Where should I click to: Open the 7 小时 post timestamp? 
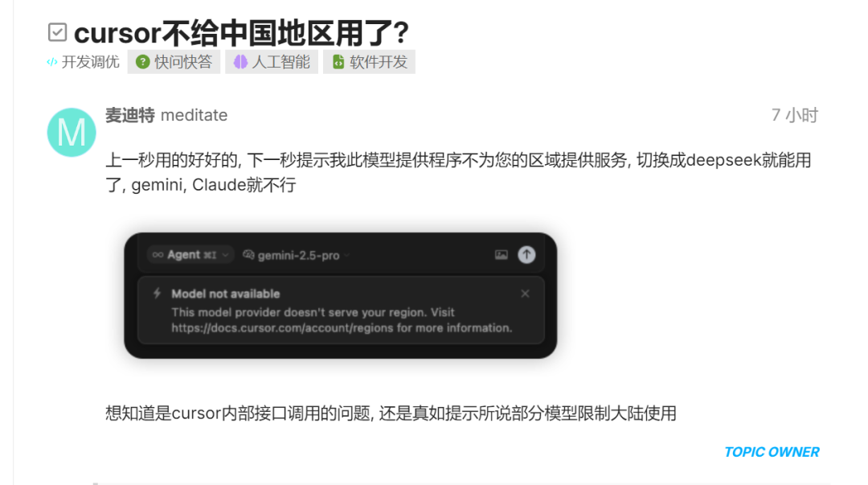click(x=794, y=115)
